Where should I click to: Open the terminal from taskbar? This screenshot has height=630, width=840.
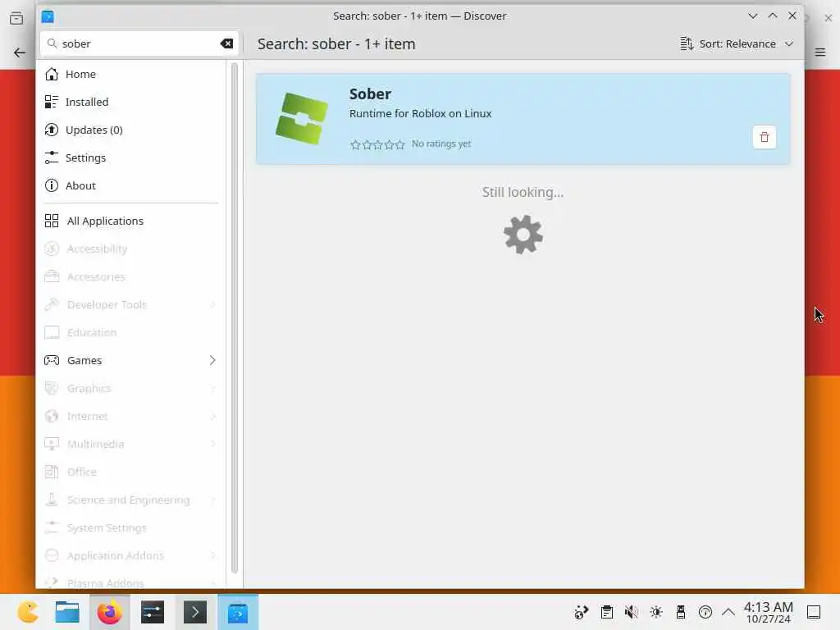click(x=195, y=612)
